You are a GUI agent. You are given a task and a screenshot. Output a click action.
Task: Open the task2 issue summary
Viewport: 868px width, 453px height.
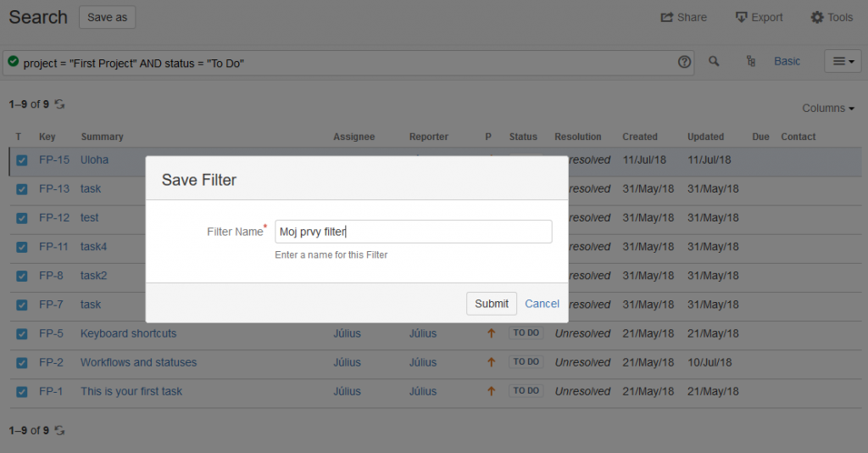tap(93, 275)
